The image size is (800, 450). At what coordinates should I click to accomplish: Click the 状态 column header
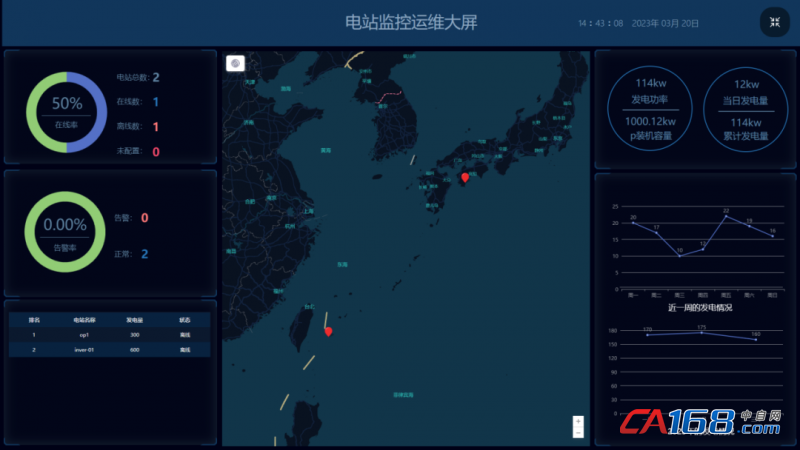click(x=185, y=320)
